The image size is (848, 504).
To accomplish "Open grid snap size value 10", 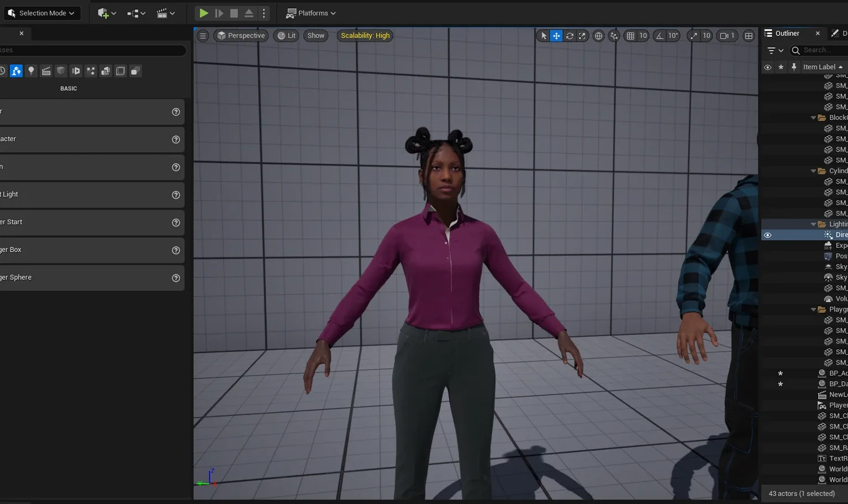I will click(643, 35).
